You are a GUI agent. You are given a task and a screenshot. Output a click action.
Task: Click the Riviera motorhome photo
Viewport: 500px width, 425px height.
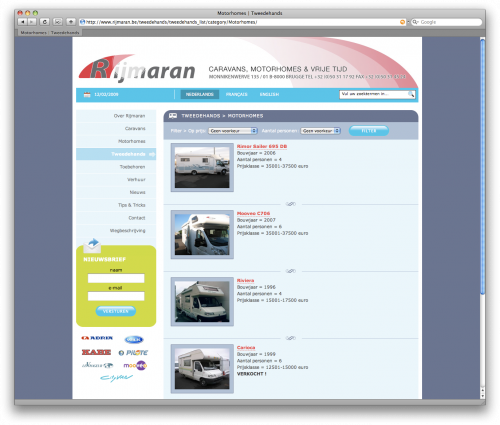point(202,301)
